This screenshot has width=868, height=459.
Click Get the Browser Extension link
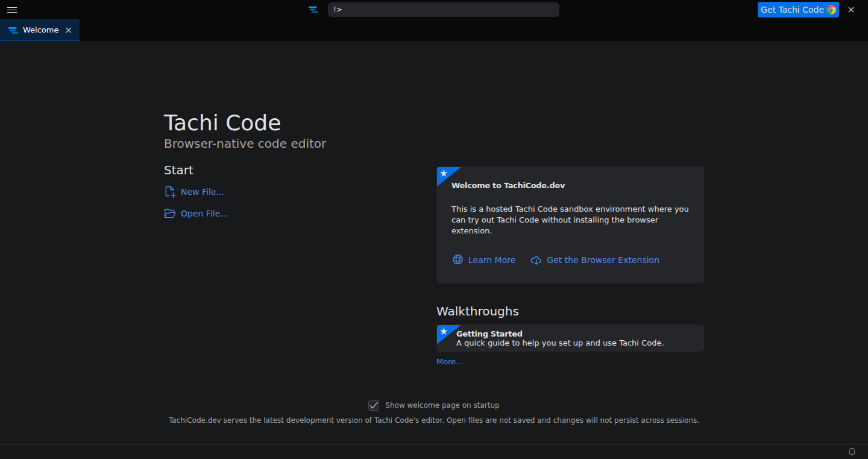[x=603, y=260]
